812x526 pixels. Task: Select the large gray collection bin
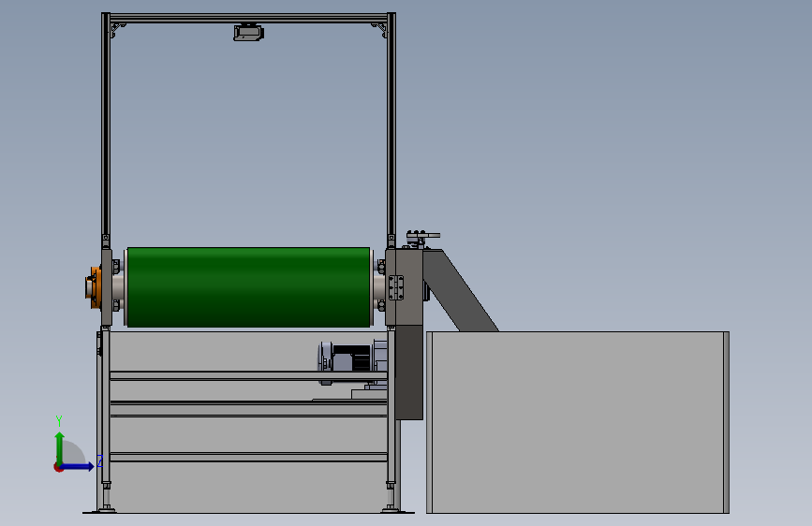578,422
